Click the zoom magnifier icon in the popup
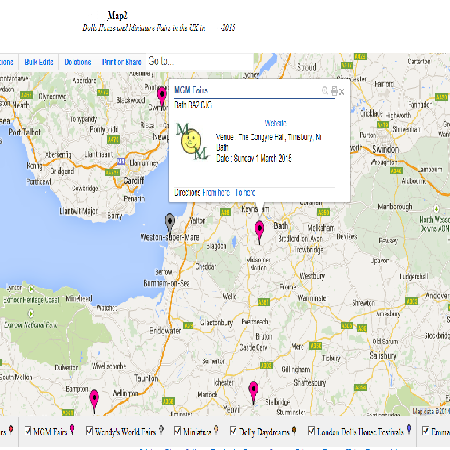Screen dimensions: 450x450 (x=325, y=90)
